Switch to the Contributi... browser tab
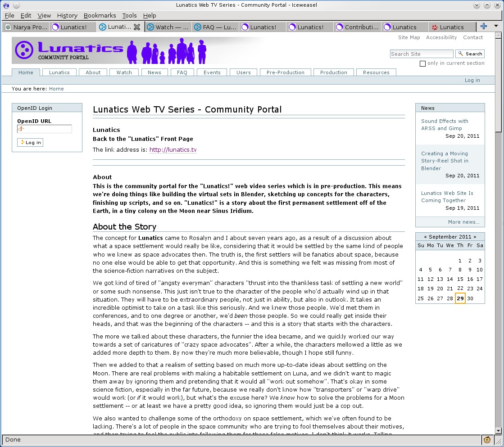 pyautogui.click(x=358, y=27)
